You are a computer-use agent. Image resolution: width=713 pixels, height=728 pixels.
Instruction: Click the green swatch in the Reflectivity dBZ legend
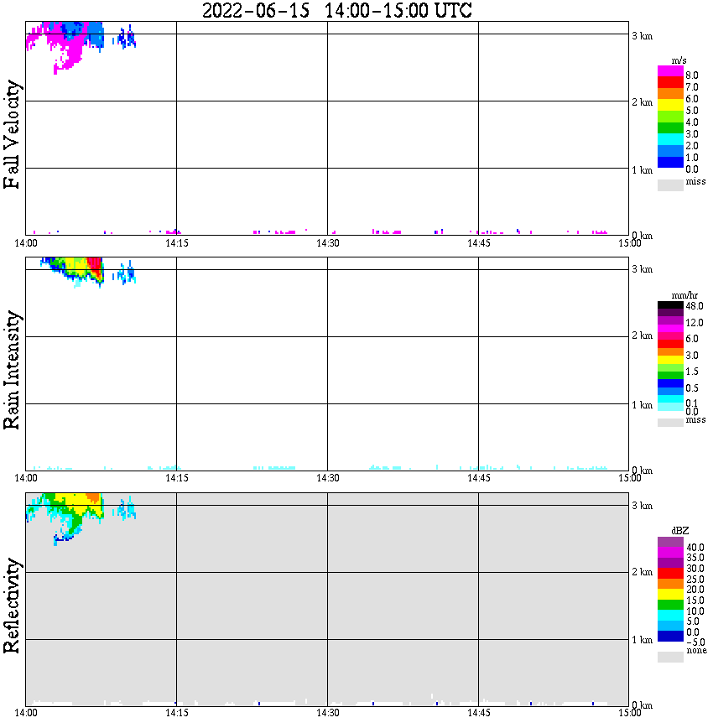(x=670, y=605)
